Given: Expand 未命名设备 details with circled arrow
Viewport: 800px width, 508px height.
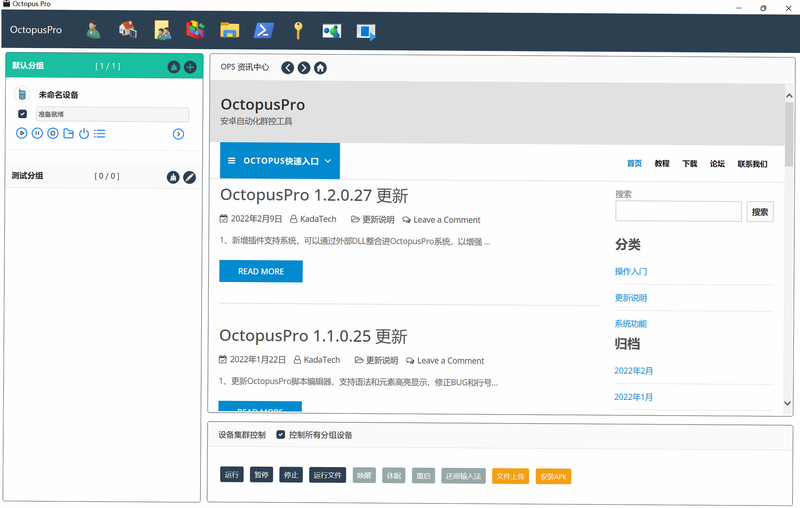Looking at the screenshot, I should 178,134.
